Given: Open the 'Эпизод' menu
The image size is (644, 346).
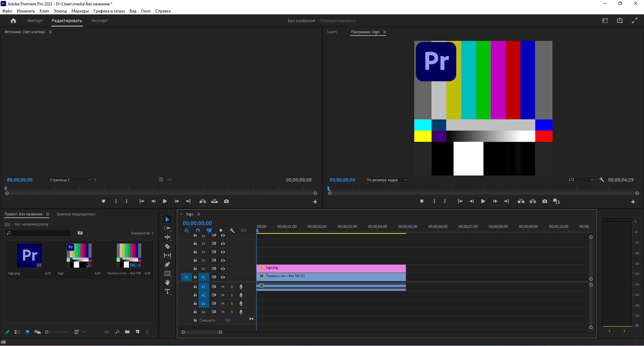Looking at the screenshot, I should tap(60, 11).
